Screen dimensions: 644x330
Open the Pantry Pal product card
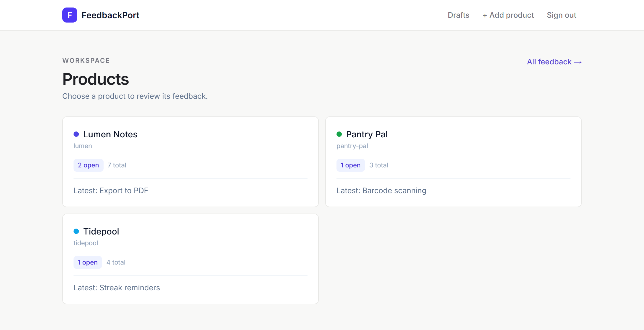pyautogui.click(x=453, y=162)
